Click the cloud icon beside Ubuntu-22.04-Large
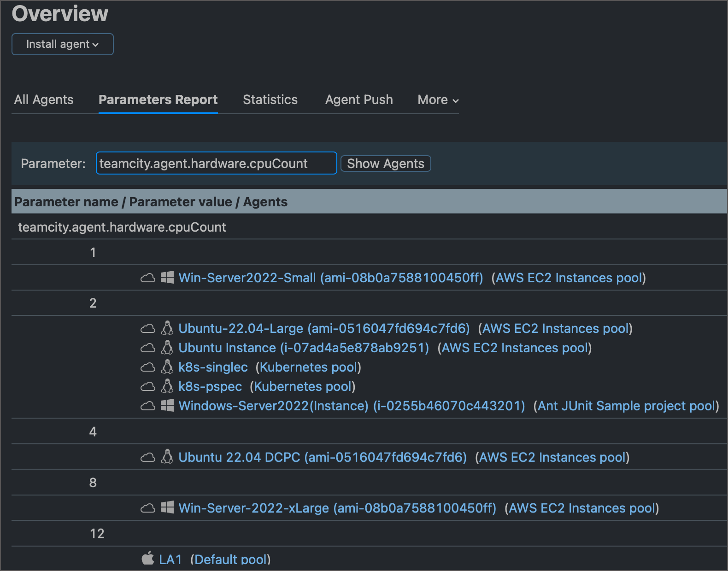 point(147,329)
